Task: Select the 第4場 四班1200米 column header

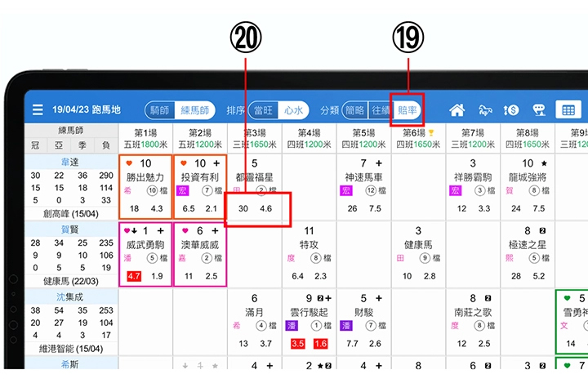Action: click(309, 138)
